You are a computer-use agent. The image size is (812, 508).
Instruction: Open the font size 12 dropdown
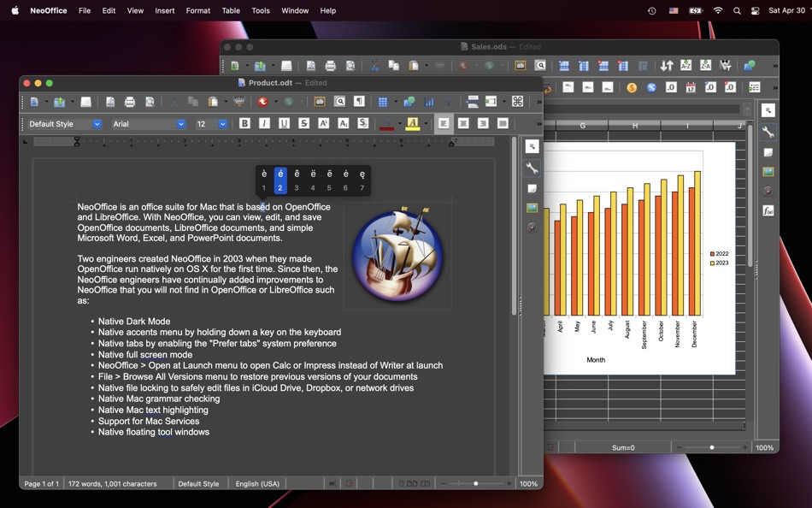pos(223,124)
